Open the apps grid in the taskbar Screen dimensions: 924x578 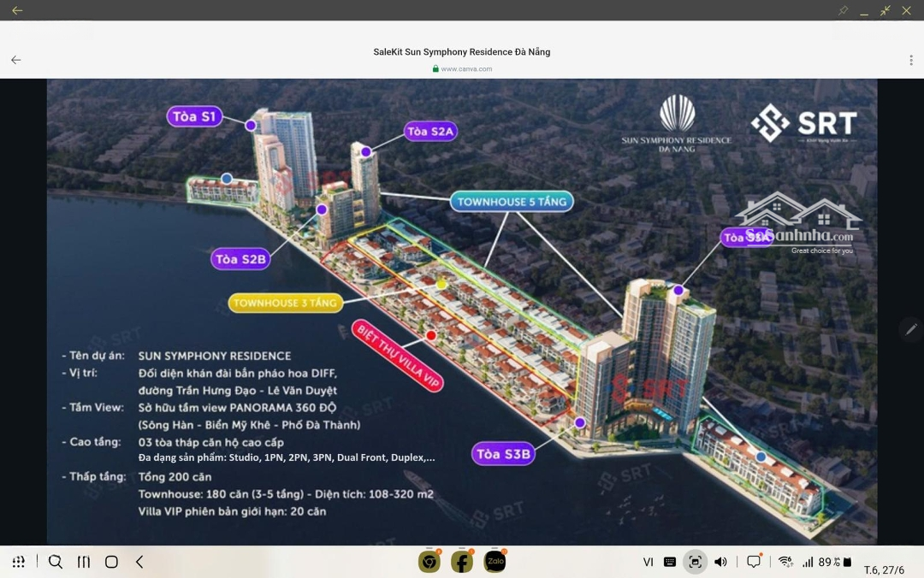[19, 562]
